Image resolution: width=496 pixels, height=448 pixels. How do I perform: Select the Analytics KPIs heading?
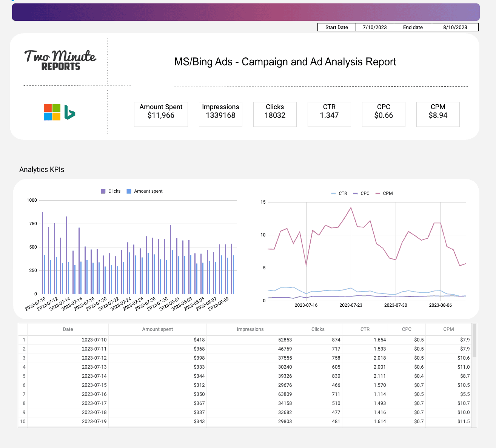[x=42, y=169]
